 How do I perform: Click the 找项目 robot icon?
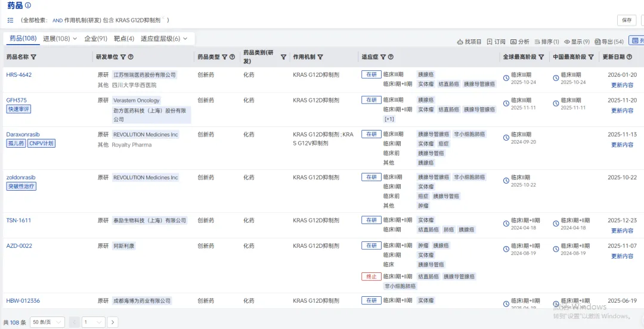460,42
